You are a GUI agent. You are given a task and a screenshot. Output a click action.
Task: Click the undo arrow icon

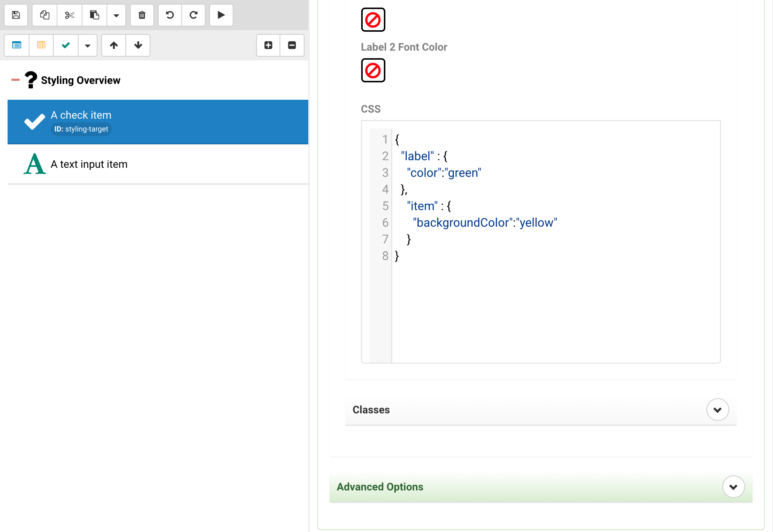170,15
